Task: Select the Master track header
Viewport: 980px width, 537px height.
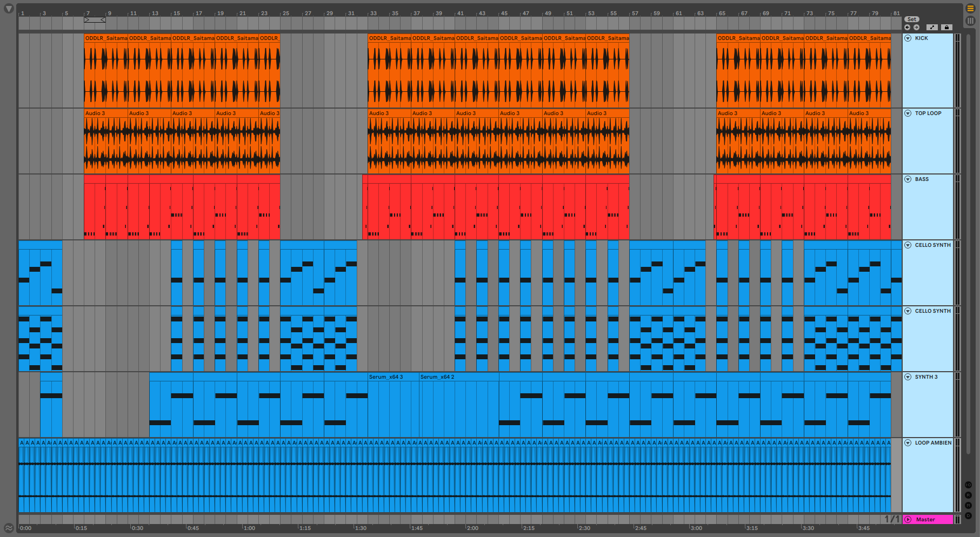Action: pyautogui.click(x=928, y=520)
